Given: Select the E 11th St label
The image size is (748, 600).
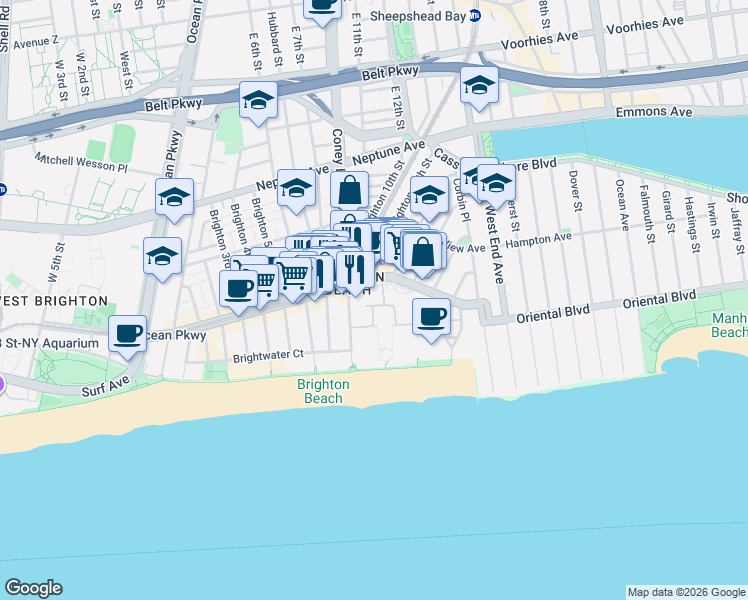Looking at the screenshot, I should tap(357, 34).
